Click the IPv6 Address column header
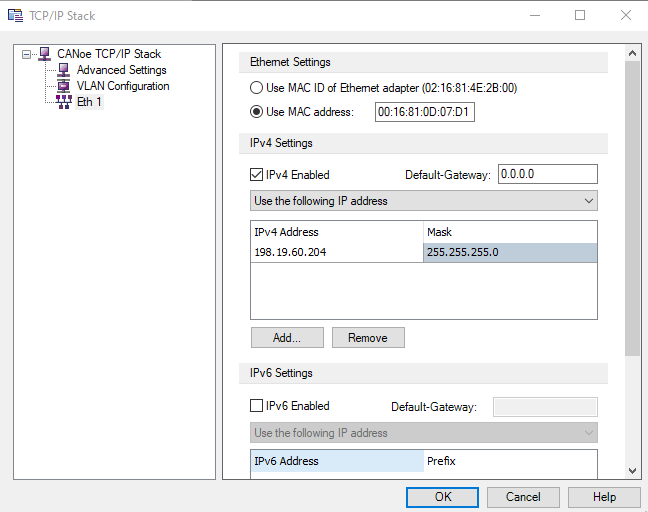The width and height of the screenshot is (648, 512). tap(337, 461)
